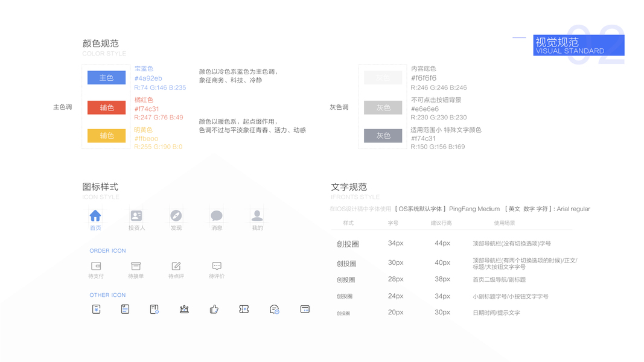Click the notebook with heart icon
Viewport: 644px width, 362px height.
coord(155,310)
